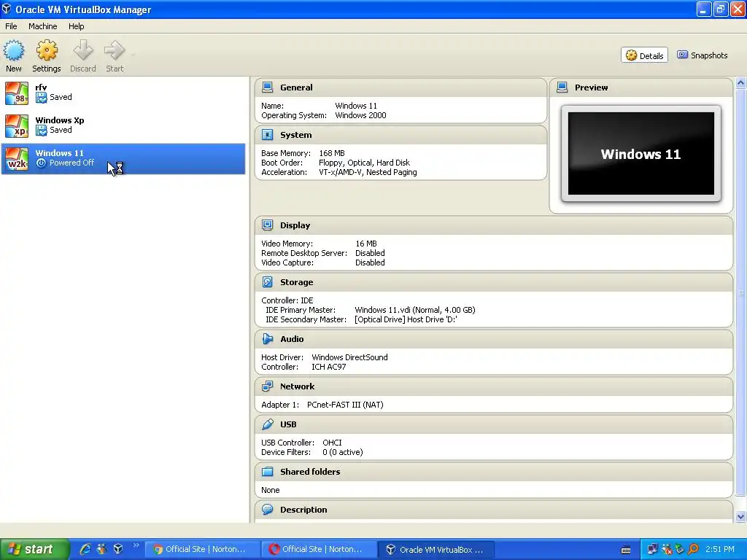Click the New virtual machine toolbar icon
The height and width of the screenshot is (560, 747).
point(14,50)
